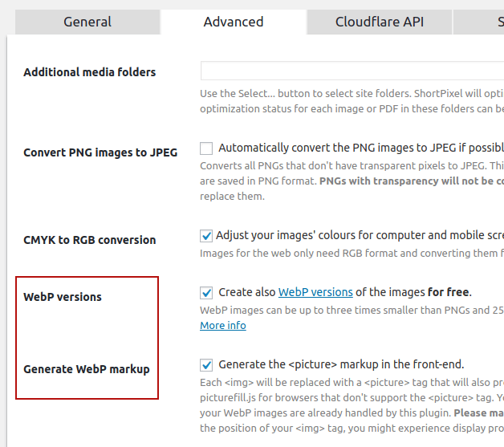Viewport: 504px width, 447px height.
Task: Uncheck the Generate picture markup checkbox
Action: click(206, 365)
